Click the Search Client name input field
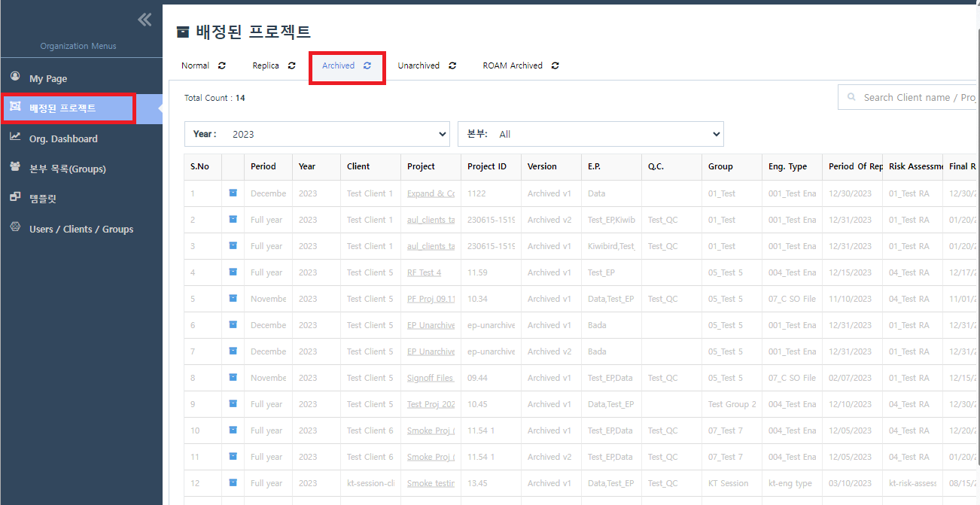The height and width of the screenshot is (505, 980). click(x=915, y=97)
